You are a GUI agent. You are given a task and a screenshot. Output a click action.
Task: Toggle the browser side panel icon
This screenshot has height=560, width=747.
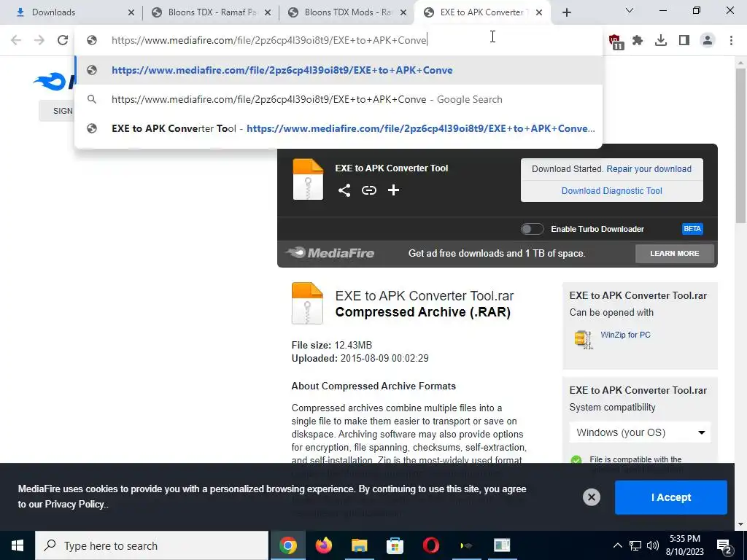click(x=684, y=41)
